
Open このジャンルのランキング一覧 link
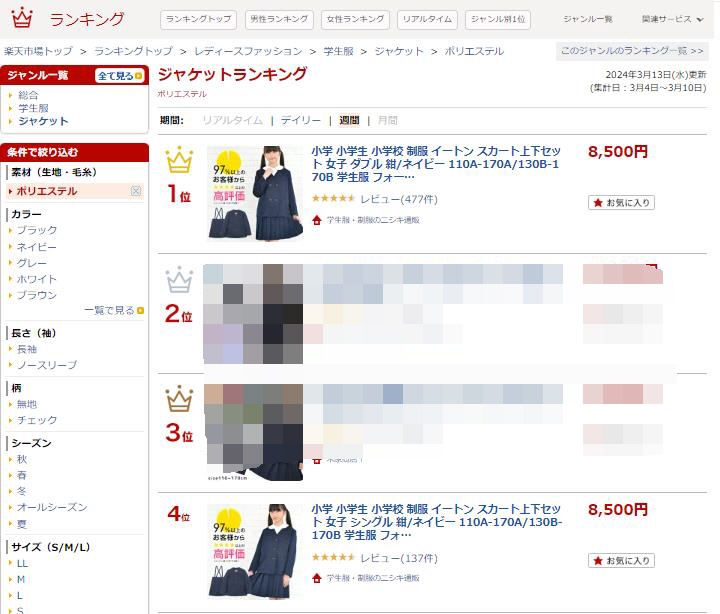(632, 51)
